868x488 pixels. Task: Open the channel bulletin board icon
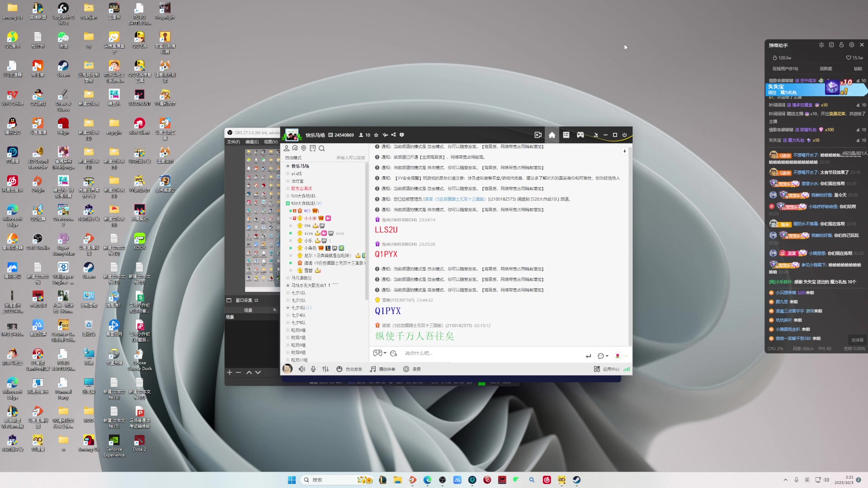313,148
